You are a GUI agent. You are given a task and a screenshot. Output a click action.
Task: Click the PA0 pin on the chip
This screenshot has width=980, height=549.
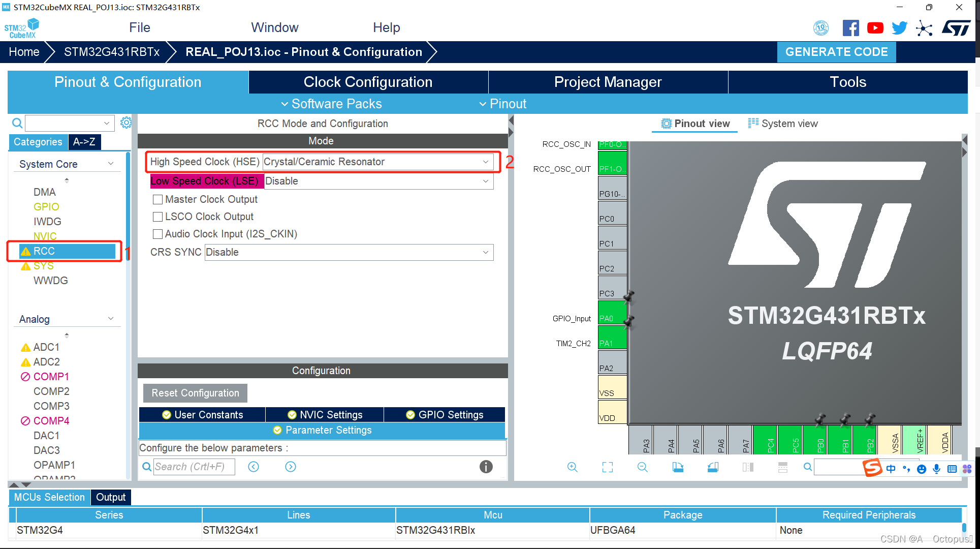click(x=612, y=313)
